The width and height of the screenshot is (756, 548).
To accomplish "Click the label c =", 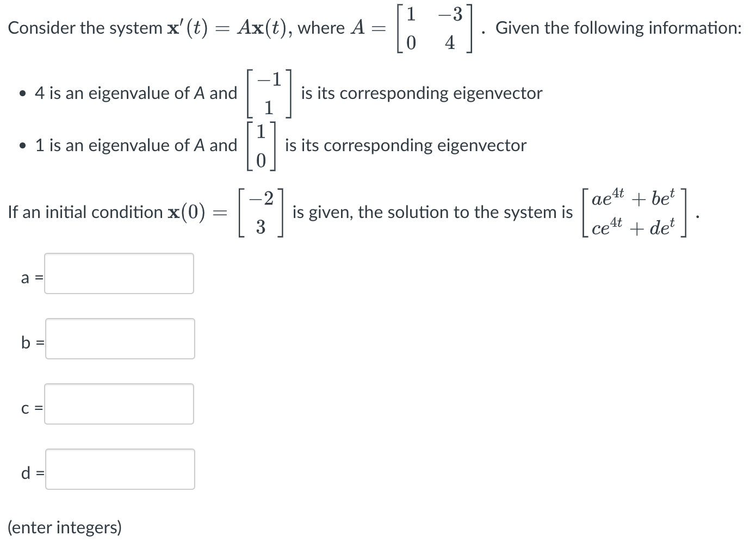I will coord(30,408).
